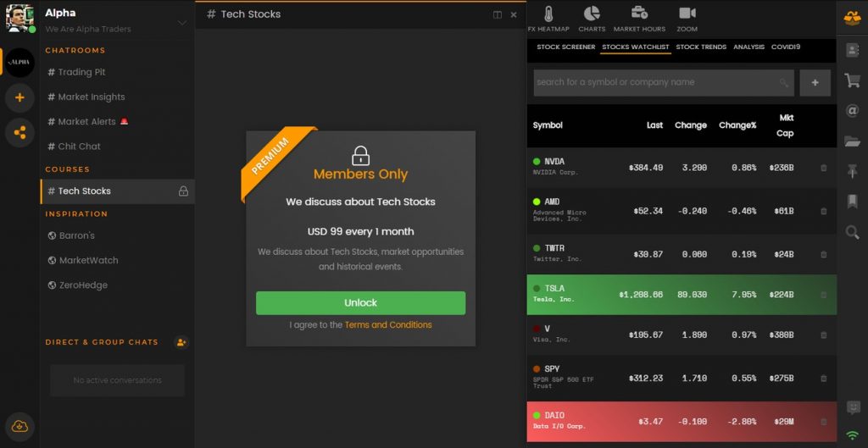
Task: Open the Terms and Conditions link
Action: pos(388,325)
